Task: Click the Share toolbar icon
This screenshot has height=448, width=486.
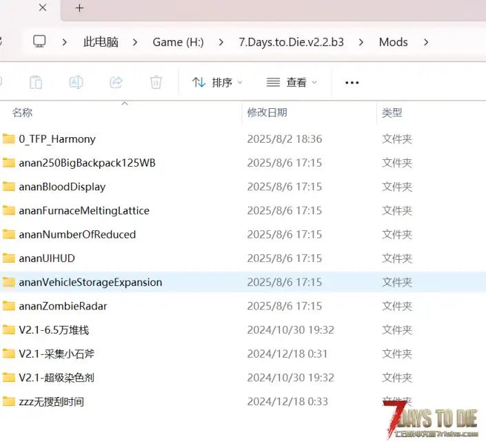Action: point(116,83)
